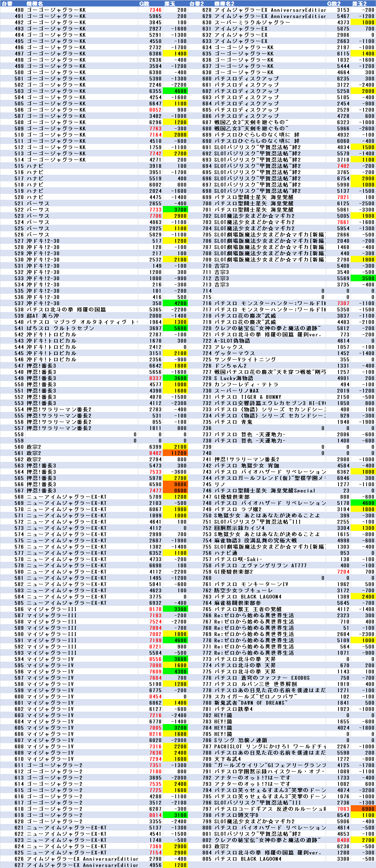Screen dimensions: 376x868
Task: Select the green 3500 cell for 吉宗3 row 712
Action: click(363, 278)
